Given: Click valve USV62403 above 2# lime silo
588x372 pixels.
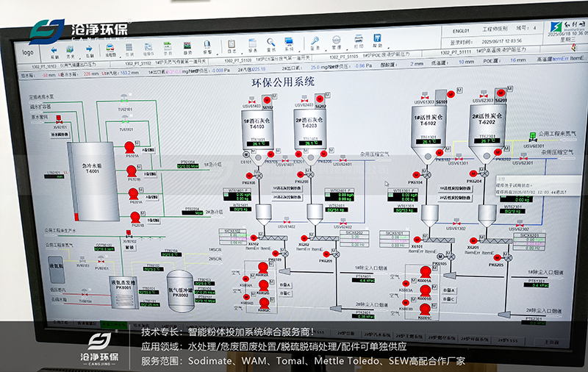Looking at the screenshot, I should [x=304, y=100].
